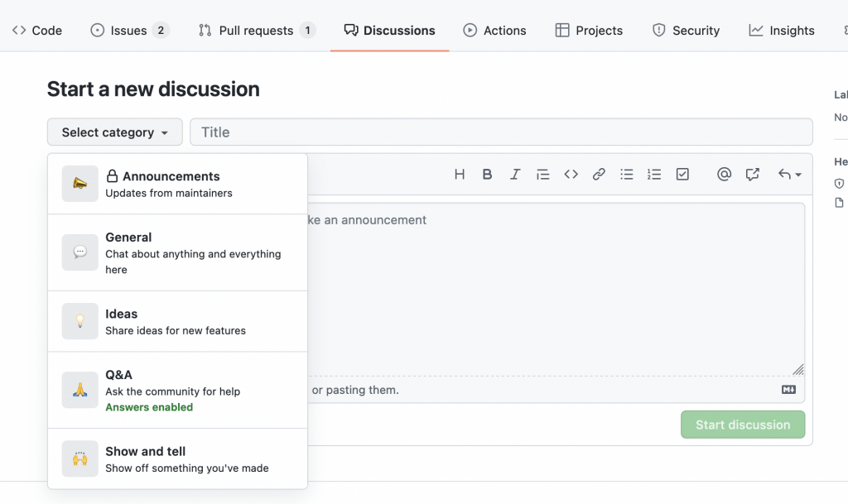Viewport: 848px width, 504px height.
Task: Open the Projects tab
Action: (x=589, y=31)
